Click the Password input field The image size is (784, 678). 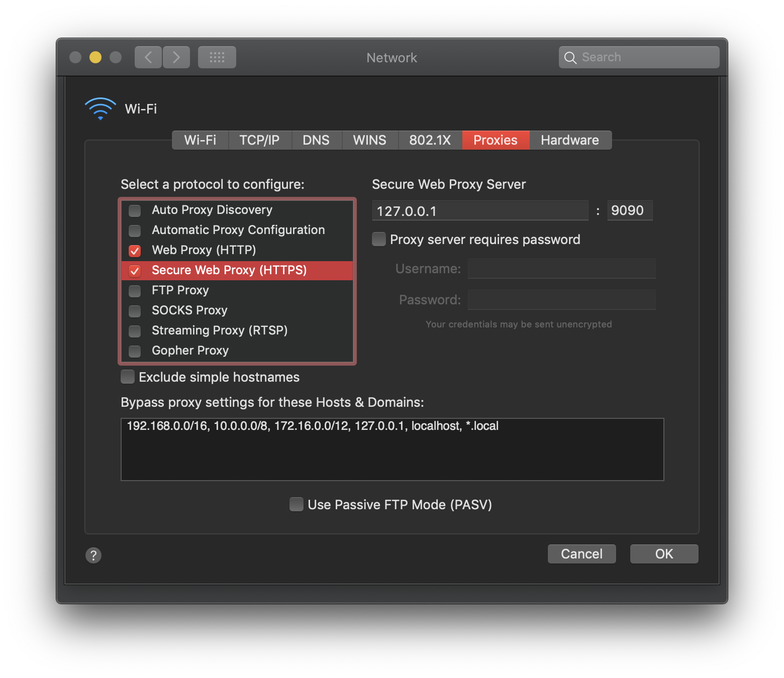click(562, 300)
